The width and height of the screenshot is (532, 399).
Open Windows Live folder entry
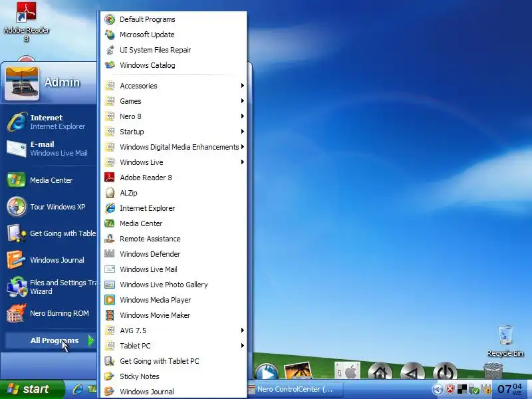[x=174, y=162]
